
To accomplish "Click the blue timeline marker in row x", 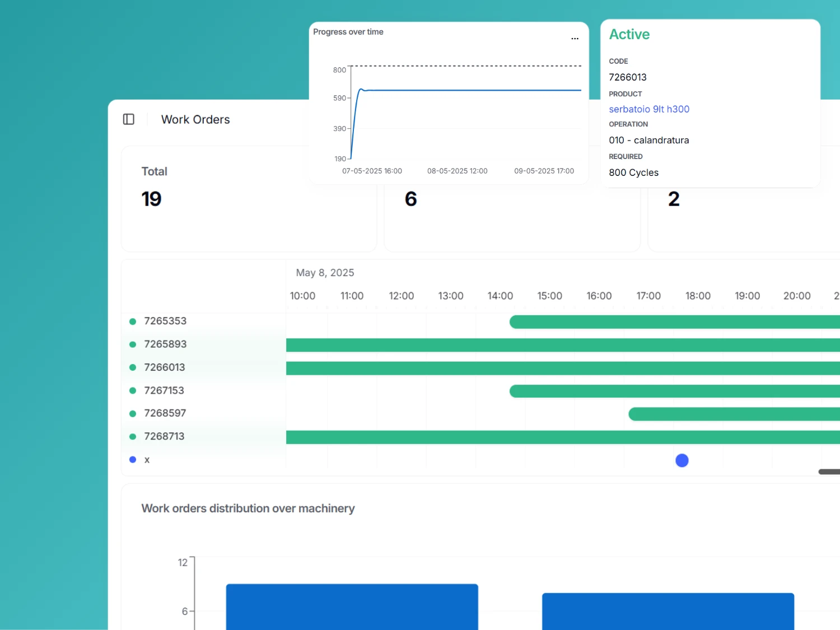I will [x=682, y=460].
